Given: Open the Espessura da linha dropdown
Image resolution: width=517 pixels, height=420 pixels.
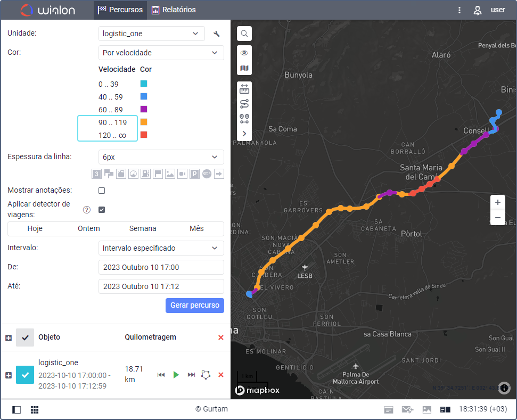Looking at the screenshot, I should [161, 157].
